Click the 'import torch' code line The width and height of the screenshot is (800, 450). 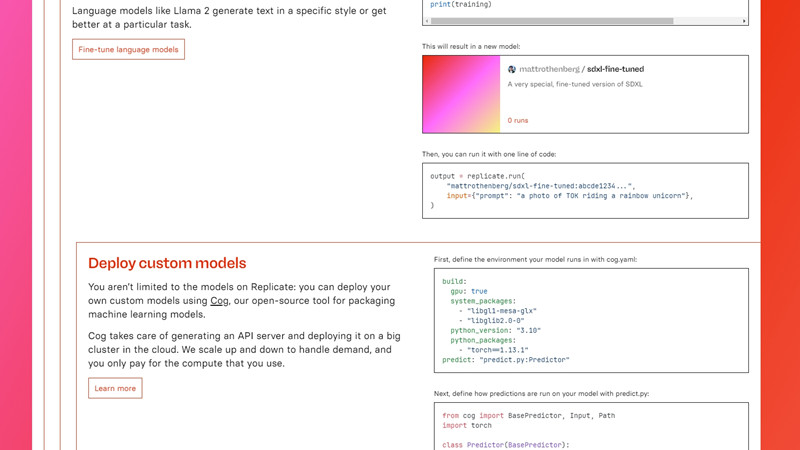point(467,425)
